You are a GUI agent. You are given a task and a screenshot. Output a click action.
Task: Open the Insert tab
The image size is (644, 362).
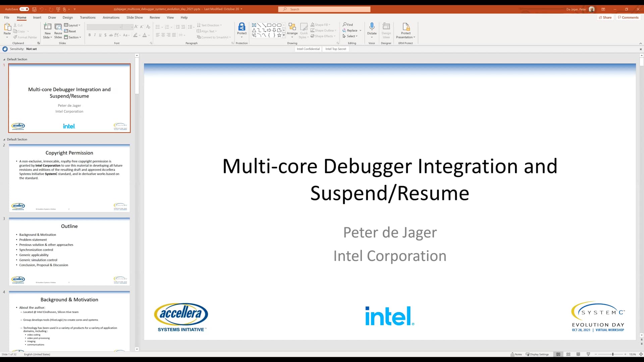(37, 17)
